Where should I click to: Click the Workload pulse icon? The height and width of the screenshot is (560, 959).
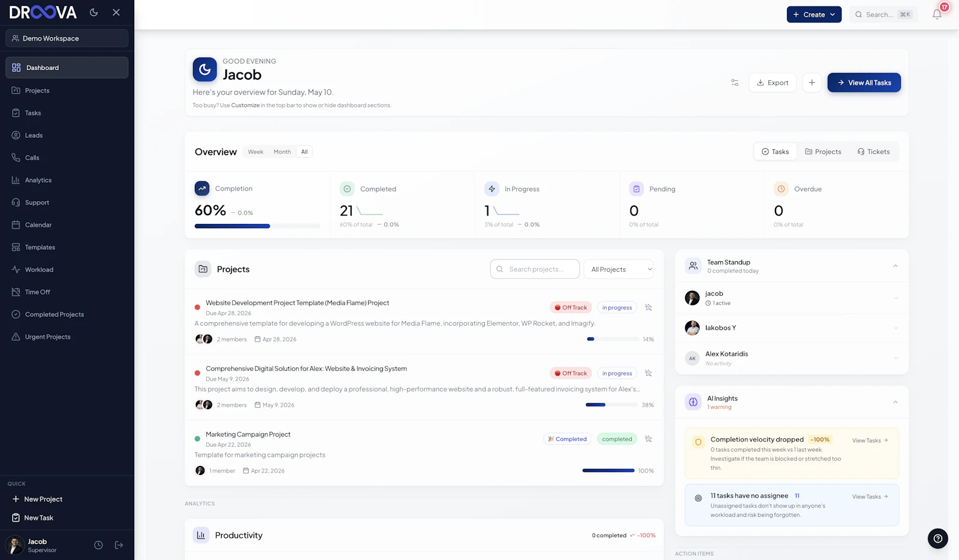(16, 270)
